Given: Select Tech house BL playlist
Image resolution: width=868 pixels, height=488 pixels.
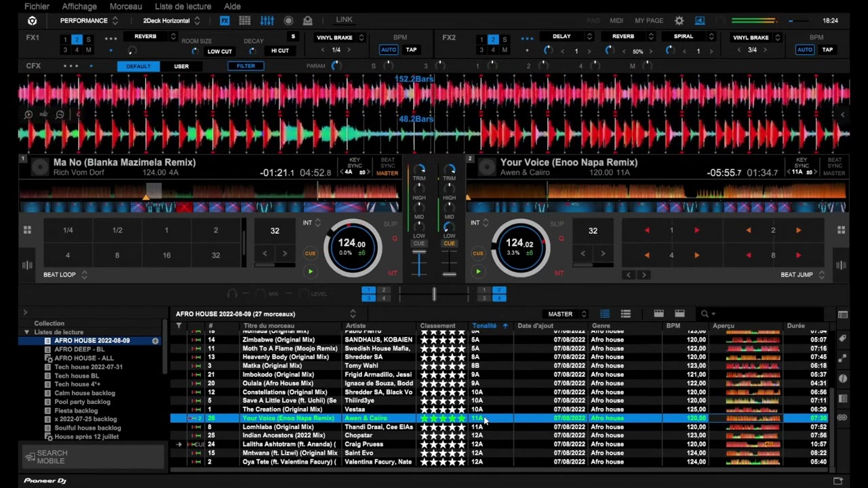Looking at the screenshot, I should click(77, 375).
